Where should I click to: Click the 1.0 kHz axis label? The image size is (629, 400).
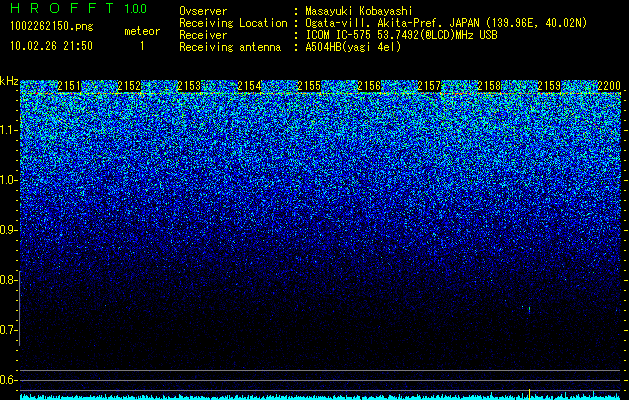pos(9,180)
